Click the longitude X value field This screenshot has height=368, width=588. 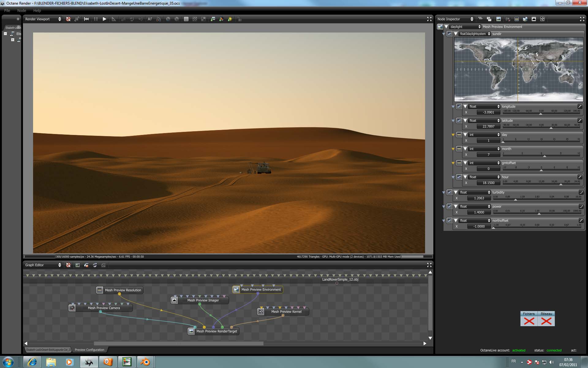[x=488, y=112]
